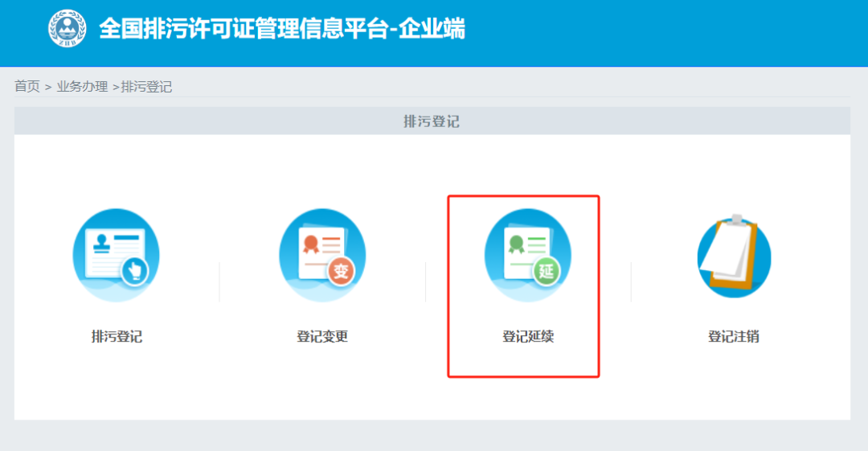The image size is (868, 451).
Task: Click the 排污登记 panel header bar
Action: coord(432,121)
